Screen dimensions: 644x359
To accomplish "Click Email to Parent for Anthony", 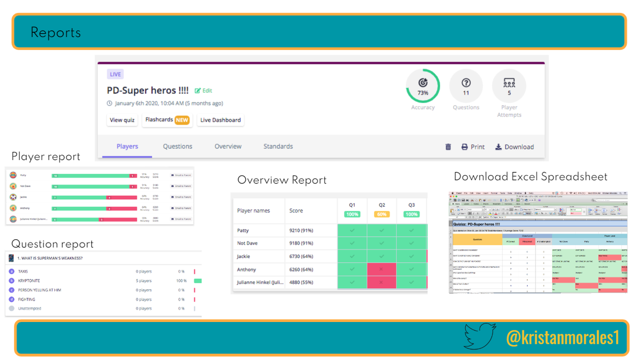I will [x=181, y=208].
